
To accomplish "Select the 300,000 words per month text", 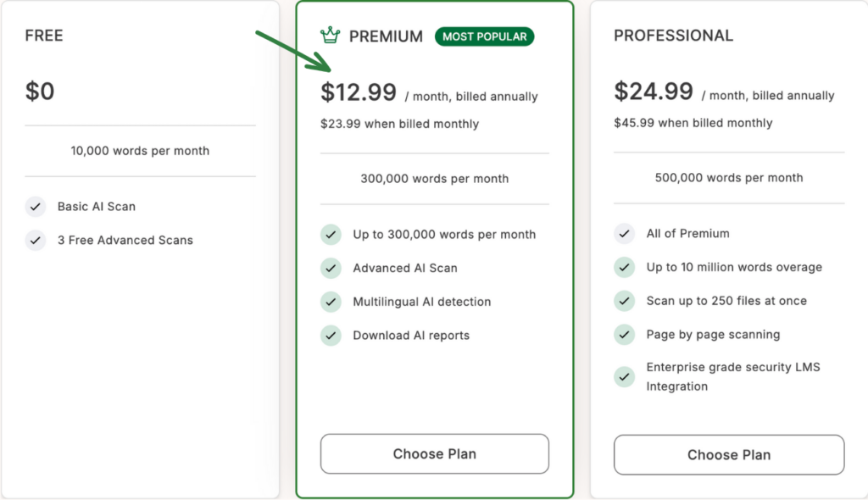I will point(434,179).
